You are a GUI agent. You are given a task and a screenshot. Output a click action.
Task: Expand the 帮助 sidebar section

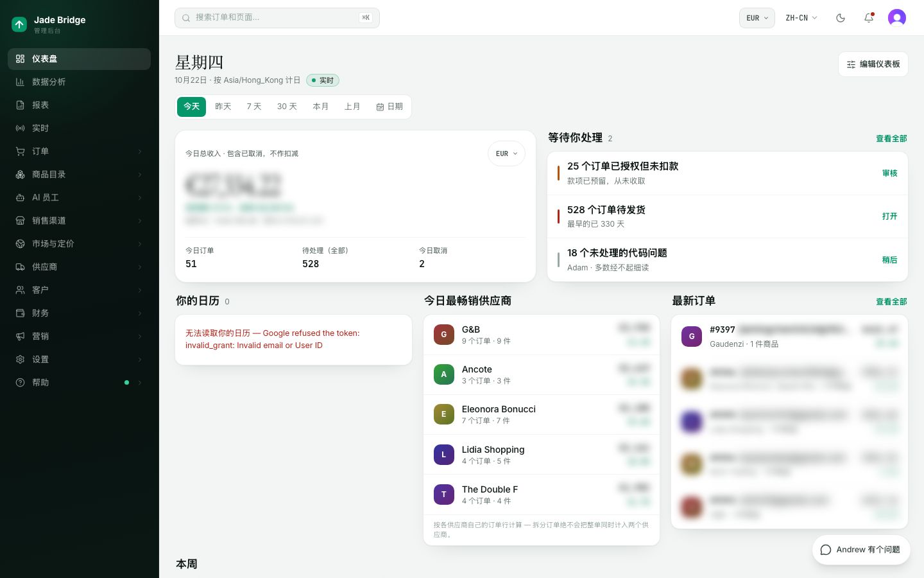[79, 382]
